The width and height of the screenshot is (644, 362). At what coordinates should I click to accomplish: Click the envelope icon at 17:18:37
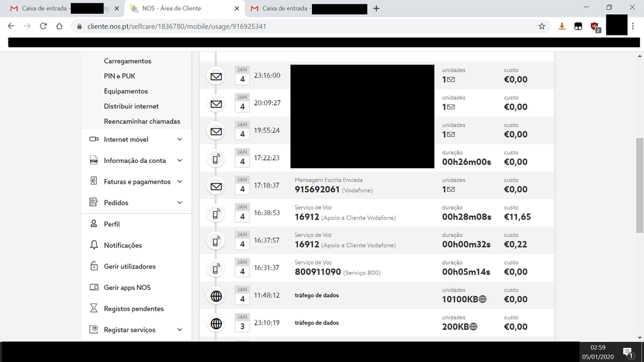pyautogui.click(x=216, y=187)
